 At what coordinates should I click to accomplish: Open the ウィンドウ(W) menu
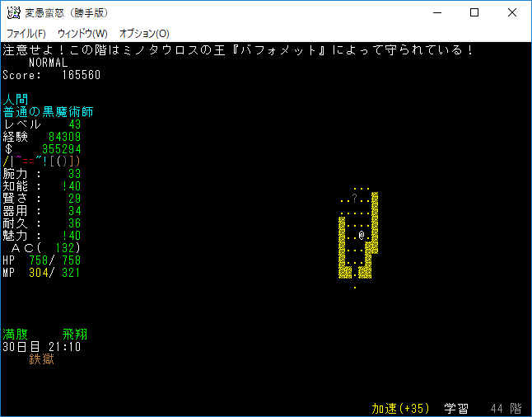(82, 34)
